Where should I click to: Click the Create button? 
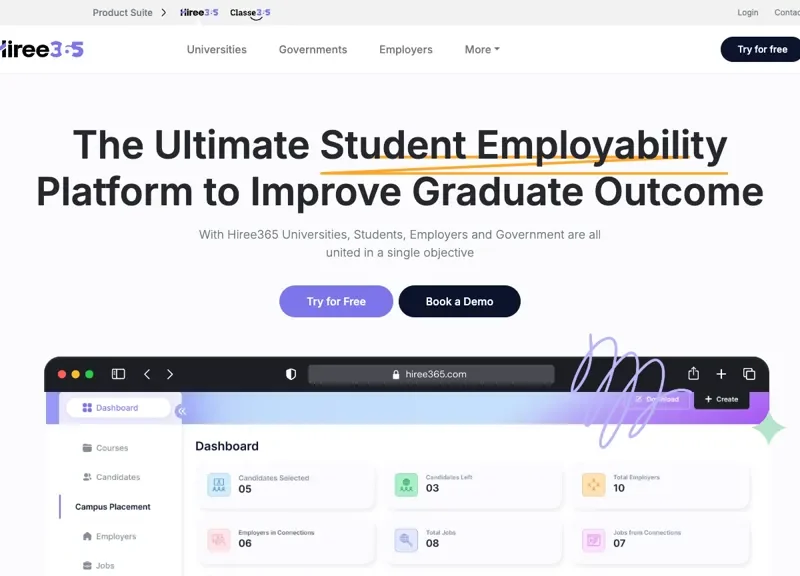(721, 399)
